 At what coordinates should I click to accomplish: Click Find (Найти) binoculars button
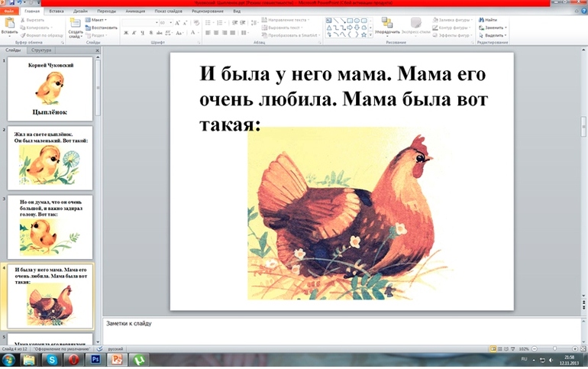point(488,20)
